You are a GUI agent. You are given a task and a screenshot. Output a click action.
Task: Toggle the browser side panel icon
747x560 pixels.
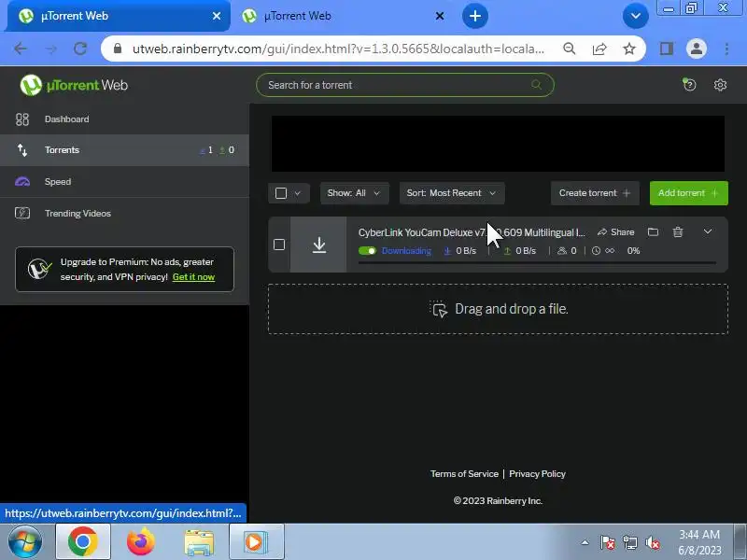[x=666, y=49]
